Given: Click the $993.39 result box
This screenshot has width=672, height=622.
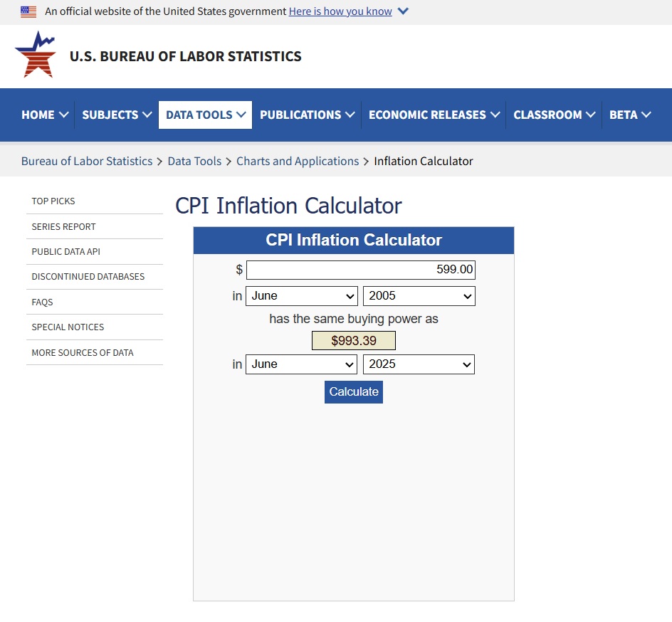Looking at the screenshot, I should 354,341.
